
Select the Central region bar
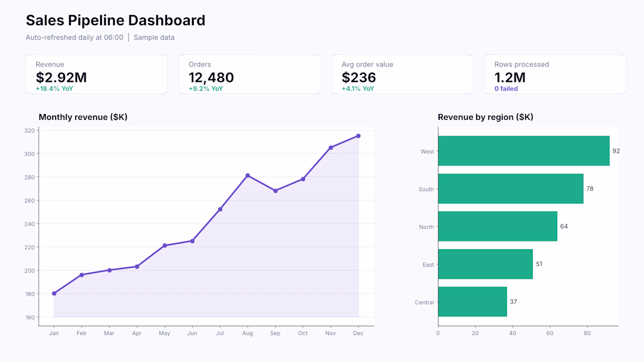[472, 302]
